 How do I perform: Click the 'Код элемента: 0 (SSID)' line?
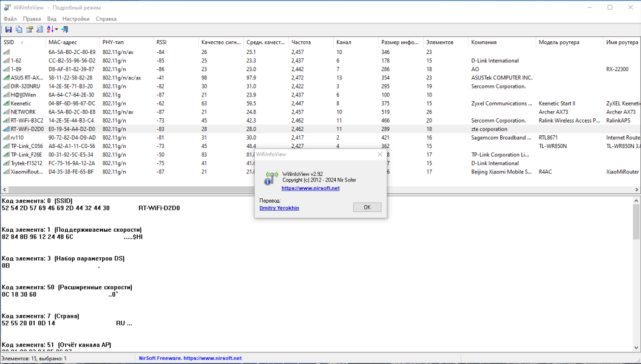pyautogui.click(x=37, y=201)
